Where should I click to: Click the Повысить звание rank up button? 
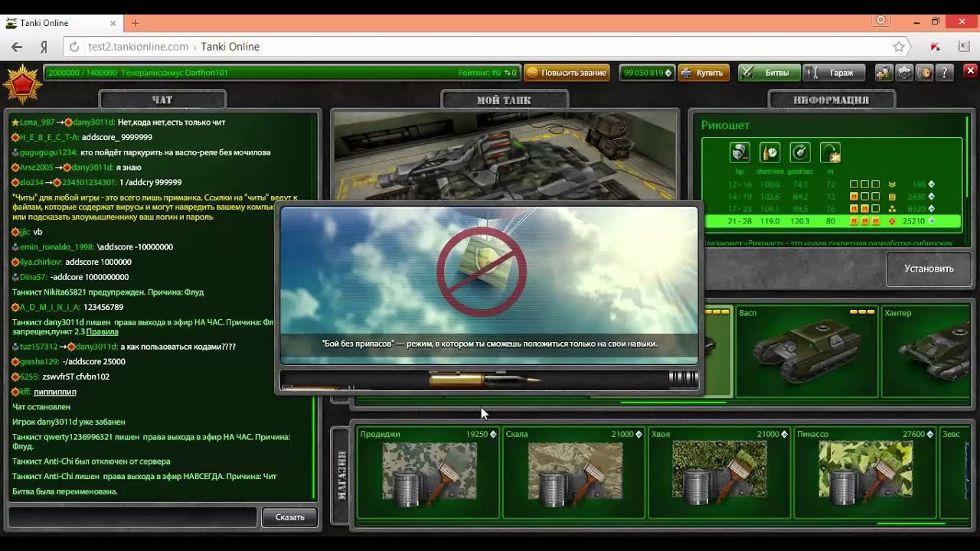coord(567,73)
